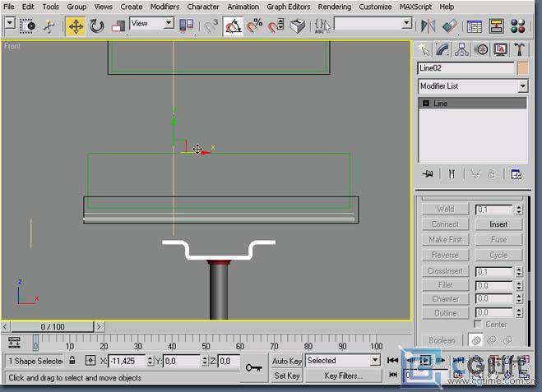The width and height of the screenshot is (542, 392).
Task: Open the Hierarchy panel tab
Action: point(461,49)
